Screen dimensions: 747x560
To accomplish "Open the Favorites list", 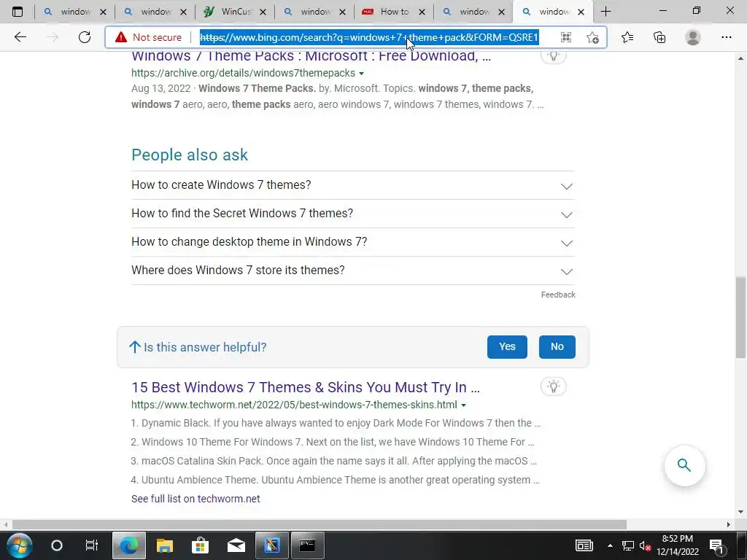I will pyautogui.click(x=627, y=37).
